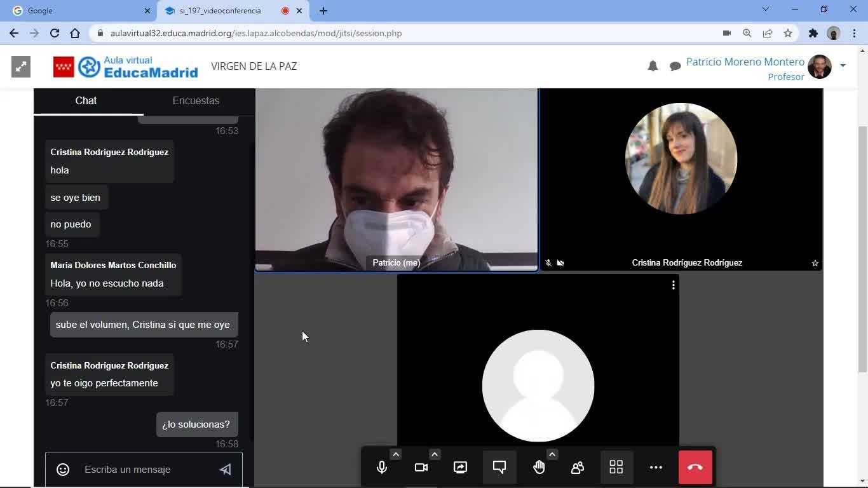Close the si_197_videoconferencia tab
The image size is (868, 488).
click(x=299, y=11)
